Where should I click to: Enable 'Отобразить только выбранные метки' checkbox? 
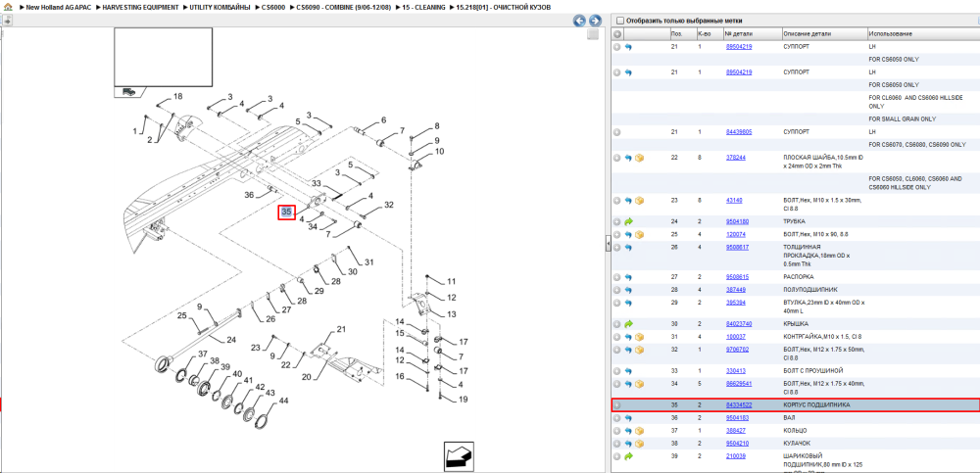620,21
